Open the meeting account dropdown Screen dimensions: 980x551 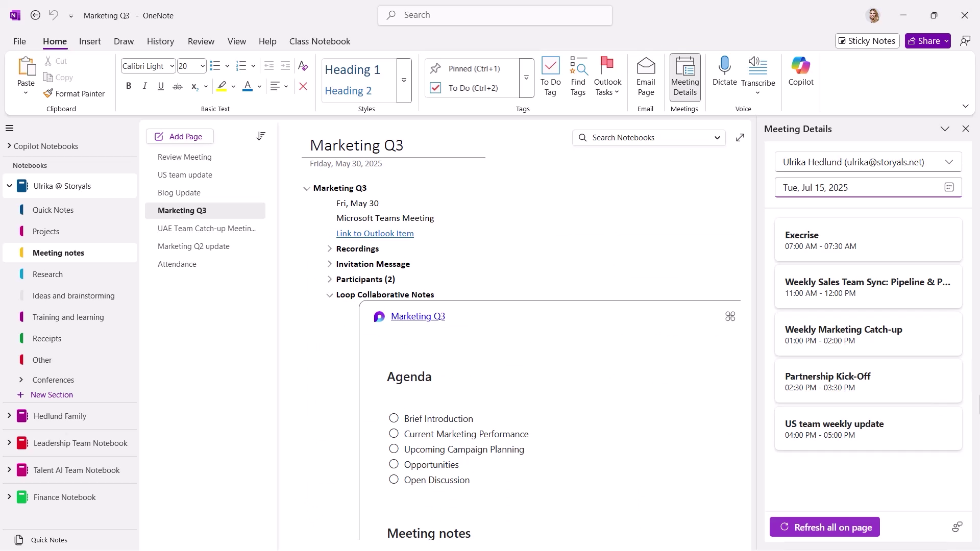(x=948, y=162)
